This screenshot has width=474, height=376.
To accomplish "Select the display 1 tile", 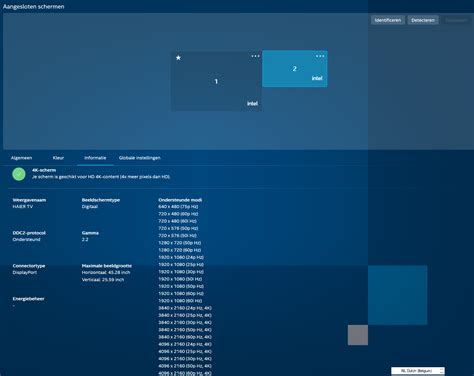I will point(216,81).
